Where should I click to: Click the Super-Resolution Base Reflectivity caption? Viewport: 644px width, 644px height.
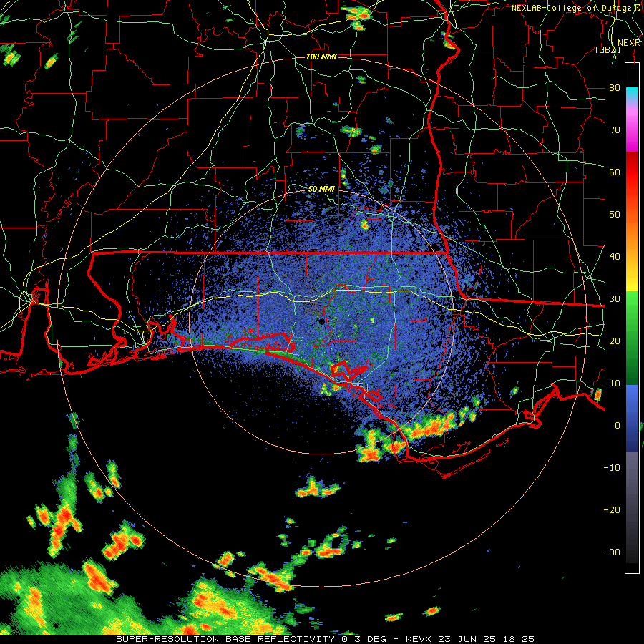click(x=325, y=639)
